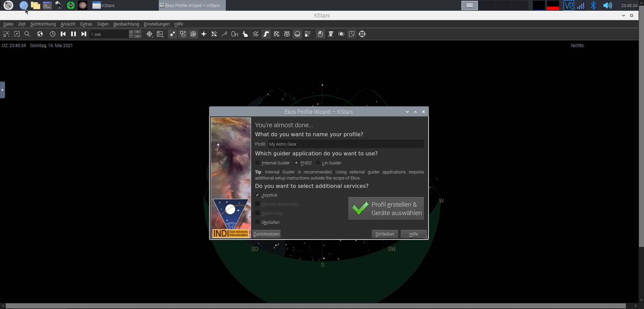The height and width of the screenshot is (309, 644).
Task: Click the mount crosshair icon at toolbar end
Action: 362,34
